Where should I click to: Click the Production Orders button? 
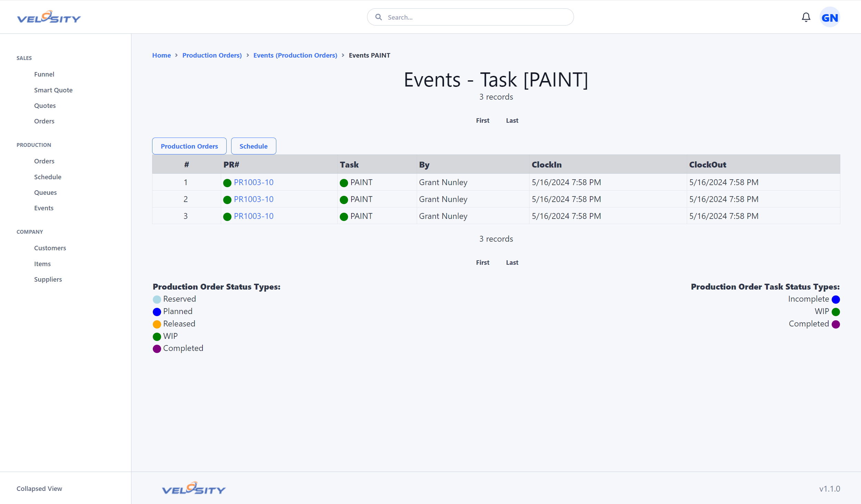[189, 146]
